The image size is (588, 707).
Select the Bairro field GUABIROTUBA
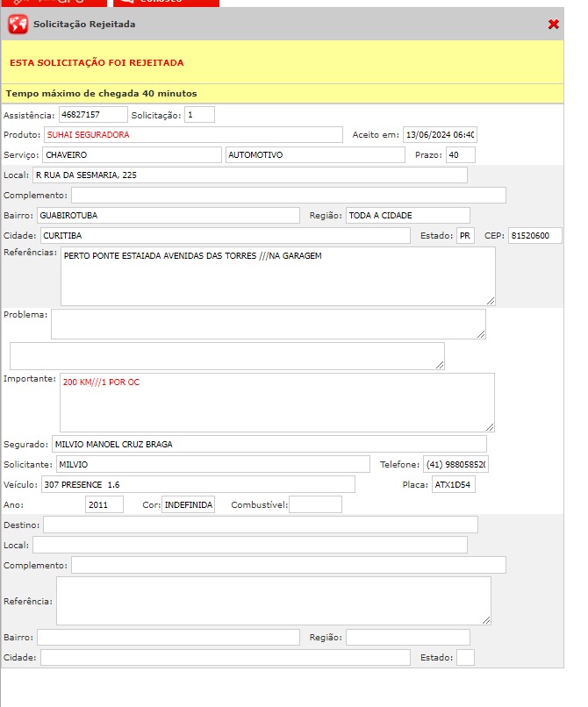point(168,216)
